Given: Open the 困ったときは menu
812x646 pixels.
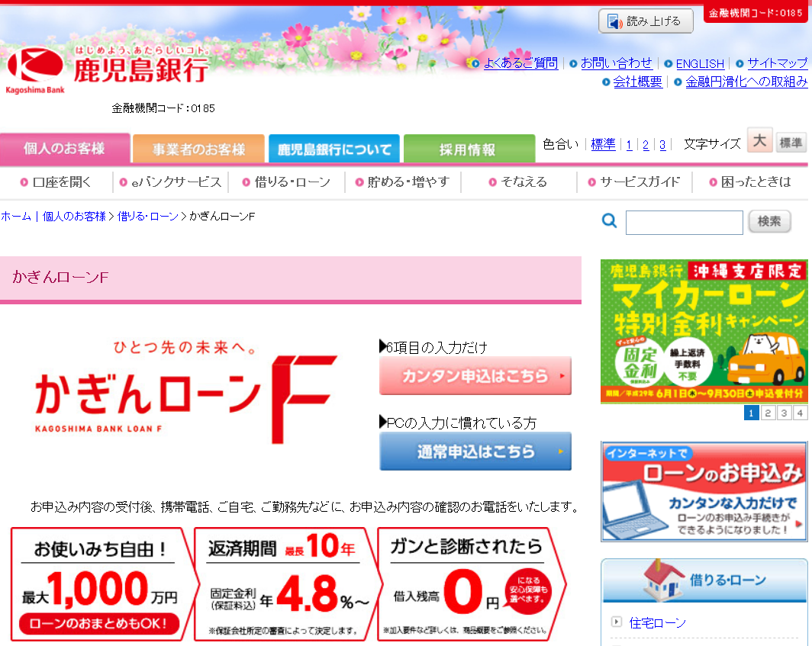Looking at the screenshot, I should tap(750, 182).
